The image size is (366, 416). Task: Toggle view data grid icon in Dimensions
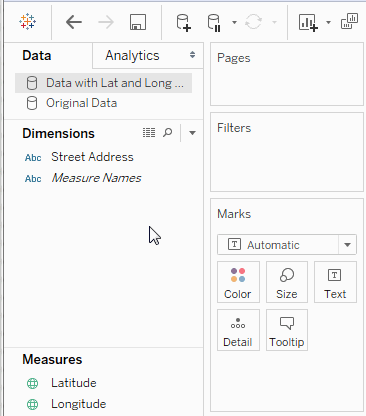[x=149, y=133]
